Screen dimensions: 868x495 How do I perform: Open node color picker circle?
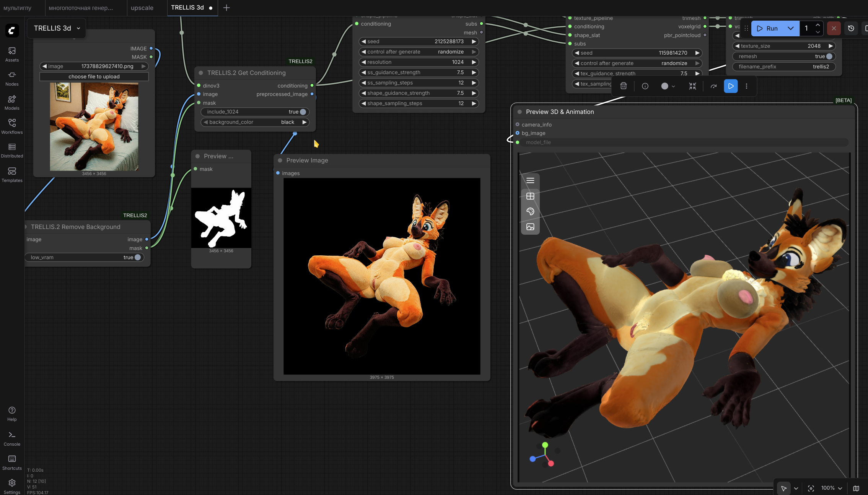[665, 86]
